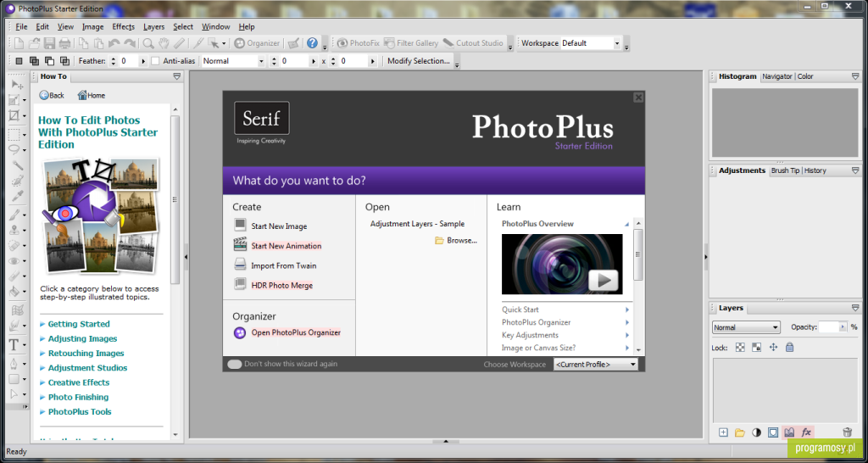Click the New Layer plus icon

723,432
